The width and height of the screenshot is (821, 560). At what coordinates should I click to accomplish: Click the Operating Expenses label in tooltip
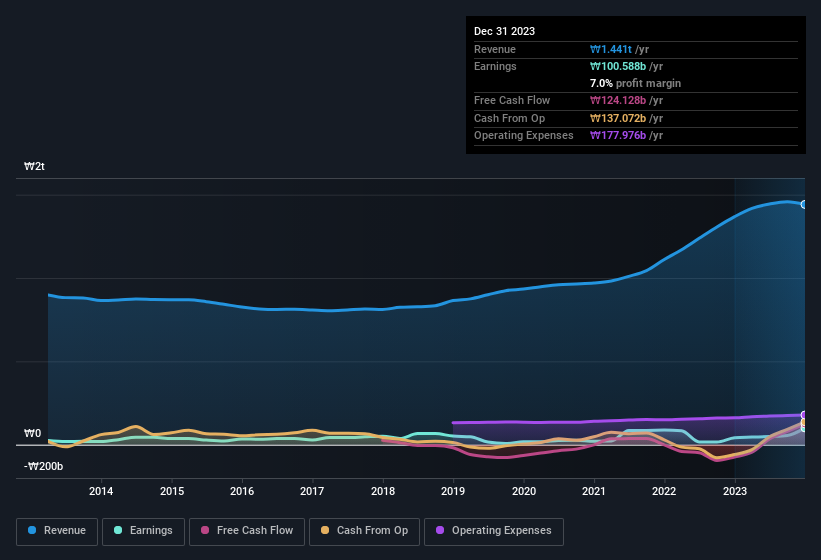click(x=524, y=136)
